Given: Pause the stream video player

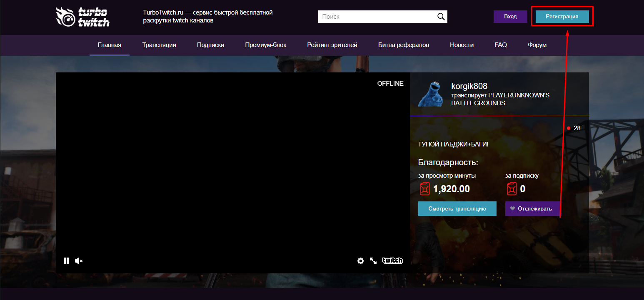Looking at the screenshot, I should click(x=66, y=261).
